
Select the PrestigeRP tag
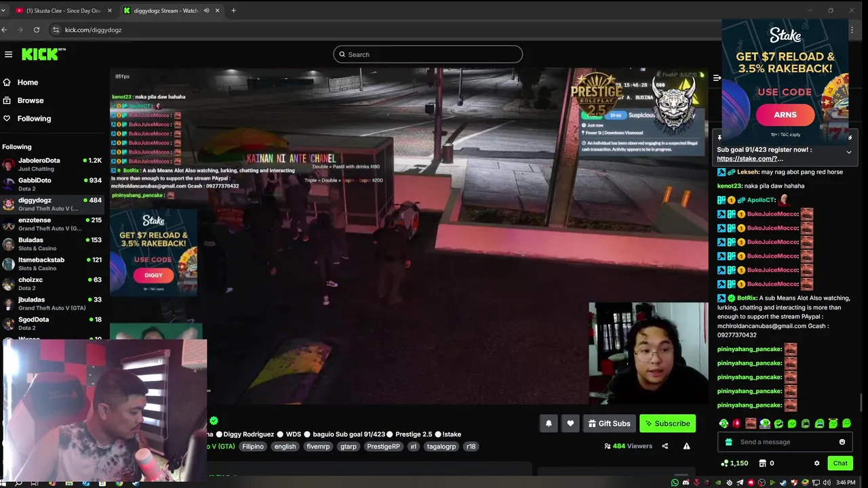pos(383,447)
